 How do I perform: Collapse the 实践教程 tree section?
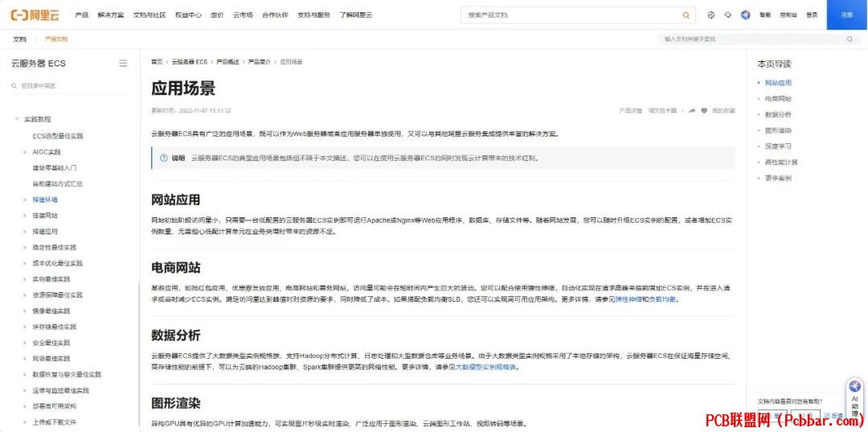click(x=16, y=119)
